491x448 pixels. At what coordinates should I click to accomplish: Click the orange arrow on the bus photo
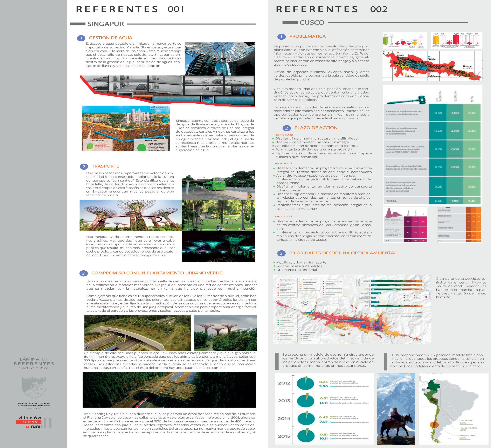(250, 196)
